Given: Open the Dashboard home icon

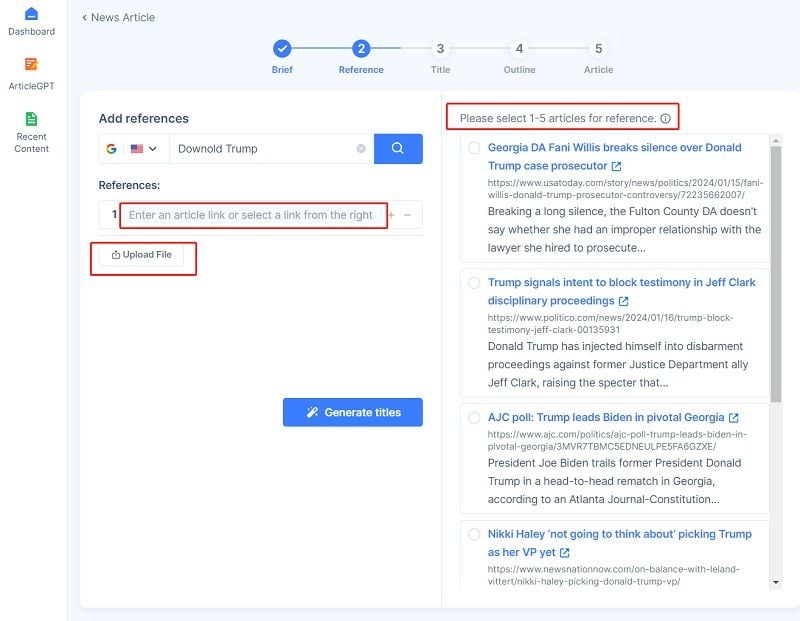Looking at the screenshot, I should pyautogui.click(x=32, y=14).
